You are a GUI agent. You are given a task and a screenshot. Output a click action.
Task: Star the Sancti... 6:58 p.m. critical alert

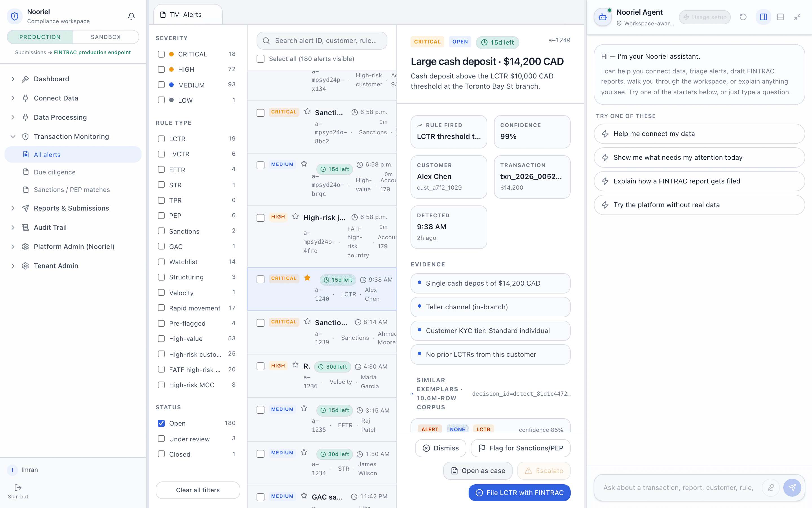[307, 111]
